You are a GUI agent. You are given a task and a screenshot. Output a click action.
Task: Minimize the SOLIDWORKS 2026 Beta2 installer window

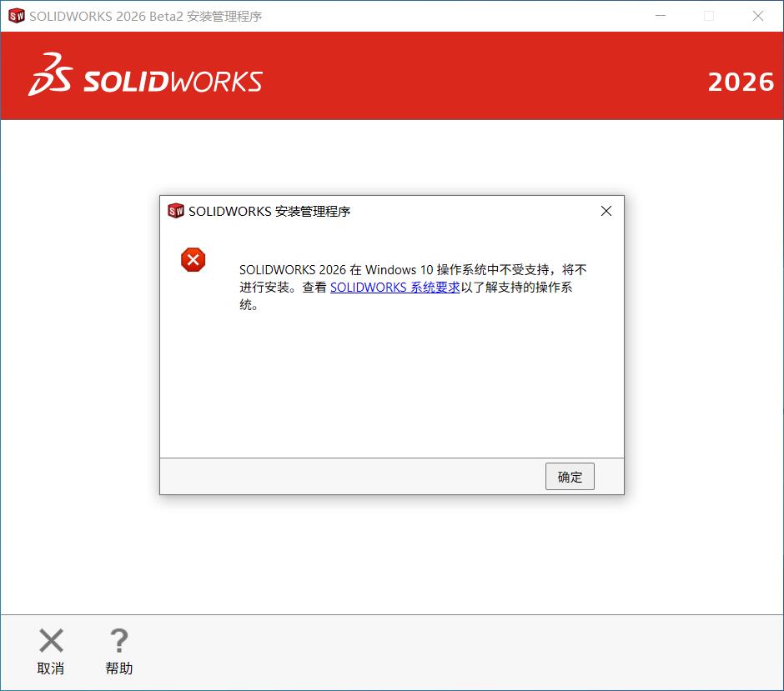(661, 16)
